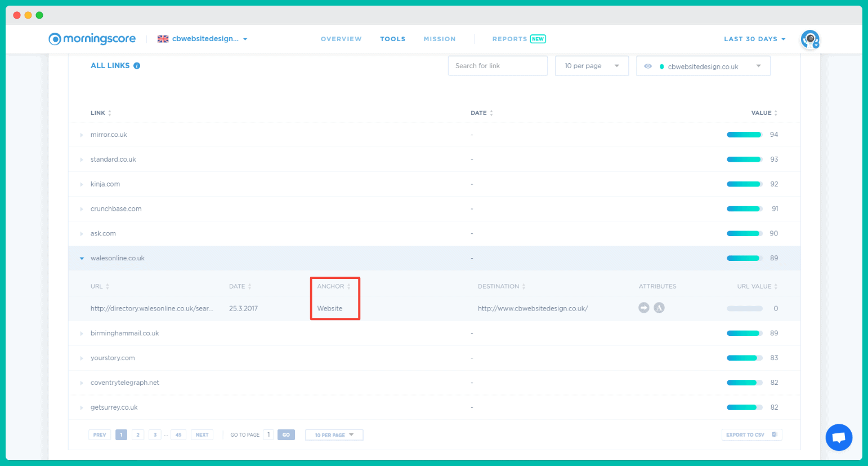Viewport: 868px width, 466px height.
Task: Expand the coventrytelegraph.net row
Action: point(82,383)
